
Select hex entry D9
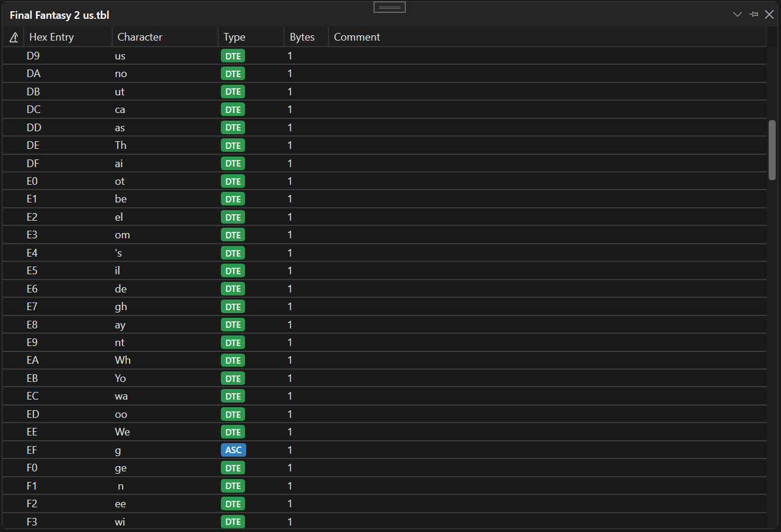pyautogui.click(x=33, y=56)
